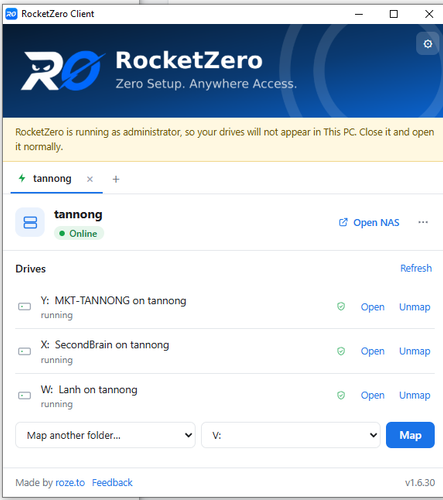The width and height of the screenshot is (443, 500).
Task: Unmap the Y: MKT-TANNONG drive
Action: tap(415, 307)
